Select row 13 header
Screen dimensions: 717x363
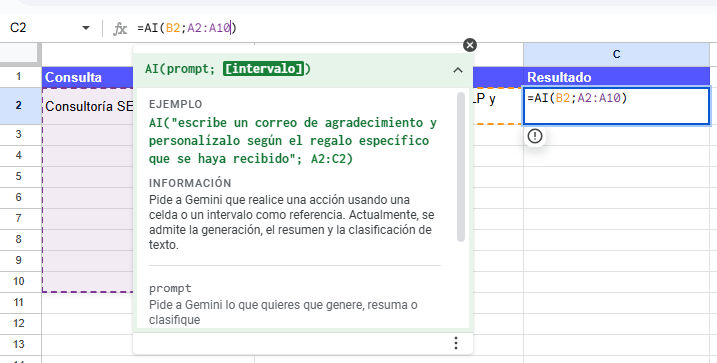click(x=19, y=345)
